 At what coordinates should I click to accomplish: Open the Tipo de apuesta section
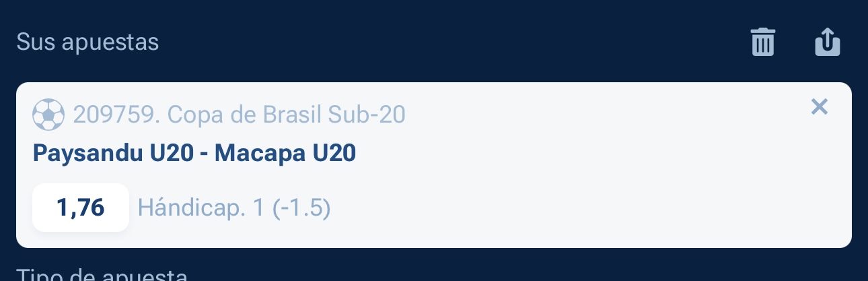pyautogui.click(x=101, y=276)
